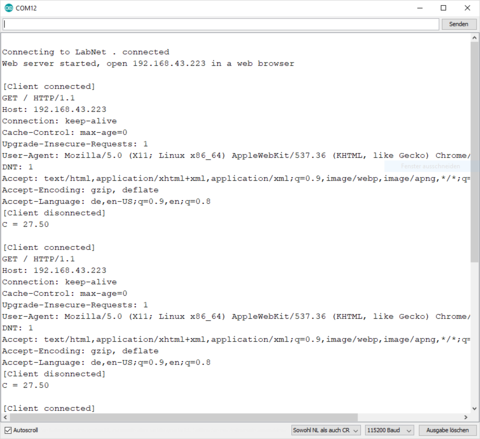This screenshot has width=480, height=439.
Task: Click the second 'Connection: keep-alive' line
Action: coord(59,282)
